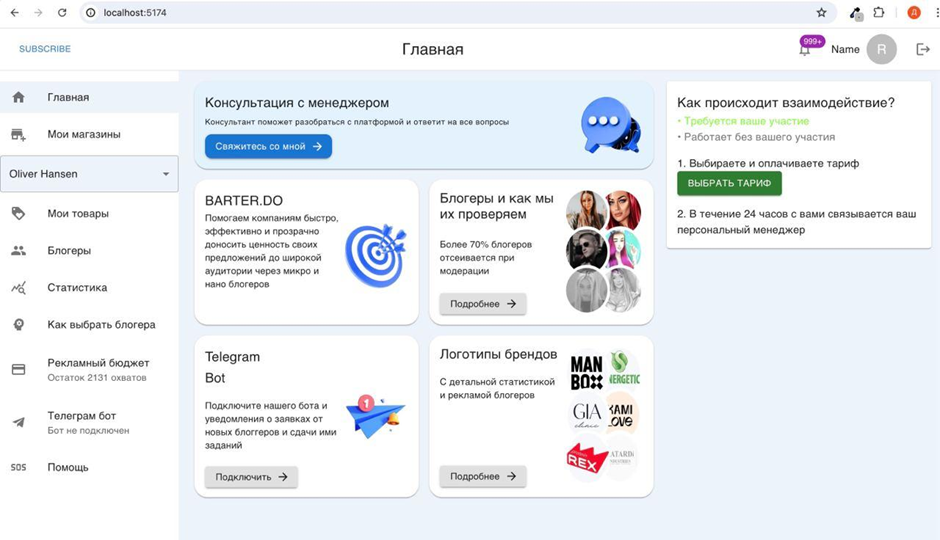The height and width of the screenshot is (540, 940).
Task: Click the logout icon in the header
Action: click(x=923, y=50)
